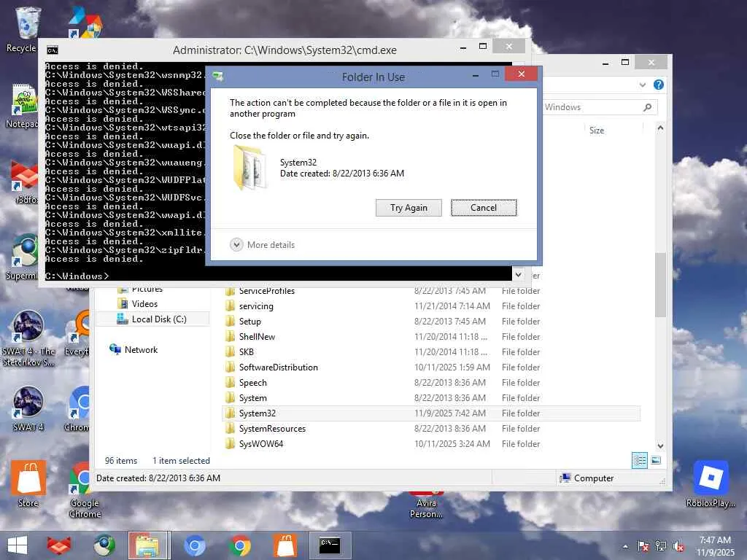
Task: Sort by the Size column header
Action: tap(597, 131)
